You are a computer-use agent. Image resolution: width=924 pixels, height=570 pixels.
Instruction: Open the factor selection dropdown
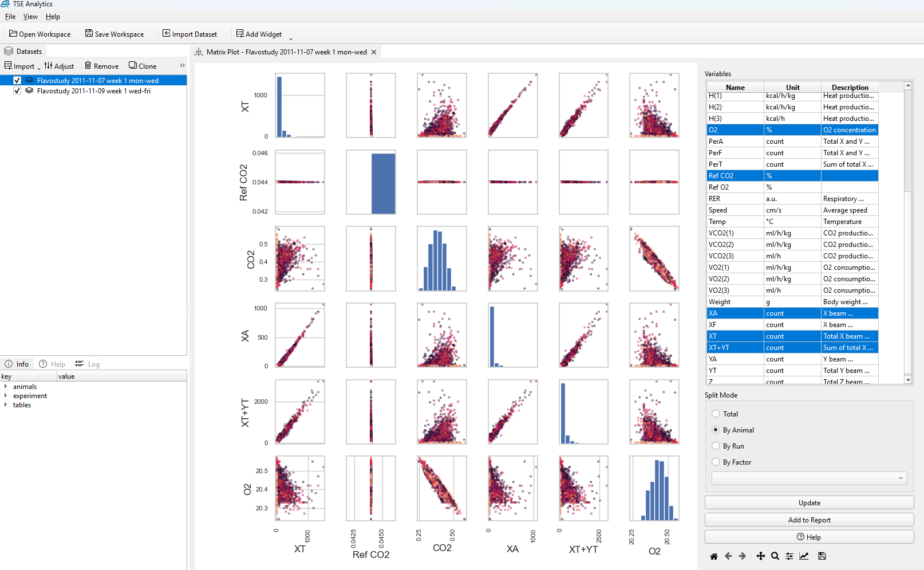899,478
